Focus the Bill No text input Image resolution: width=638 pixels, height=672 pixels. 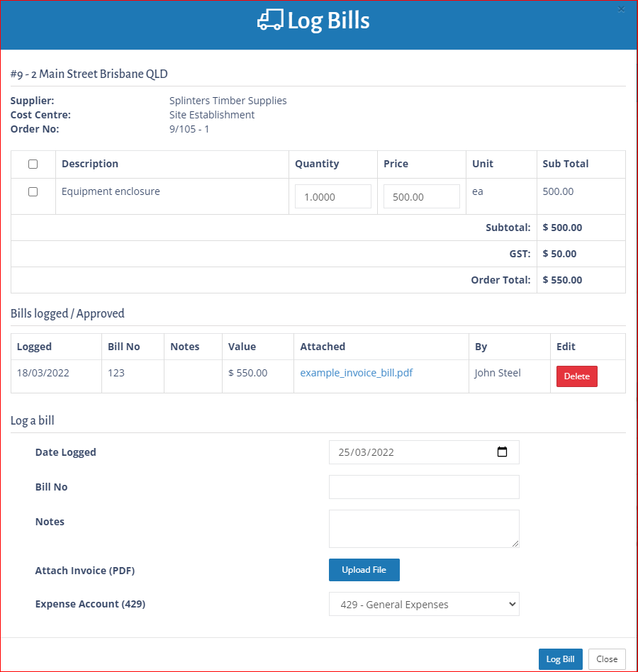click(424, 487)
